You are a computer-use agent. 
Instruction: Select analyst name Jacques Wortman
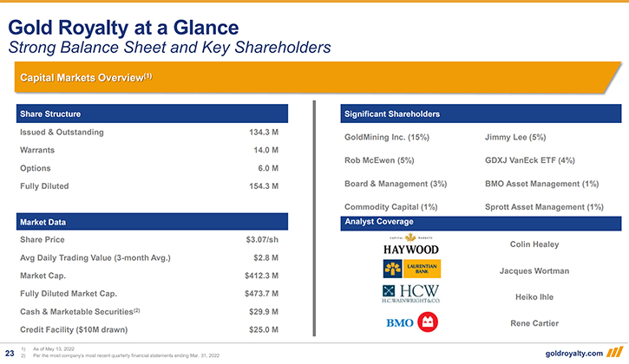tap(534, 270)
